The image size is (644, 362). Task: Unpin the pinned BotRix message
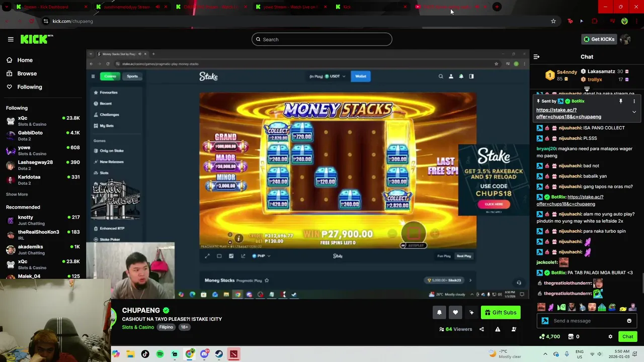click(621, 101)
